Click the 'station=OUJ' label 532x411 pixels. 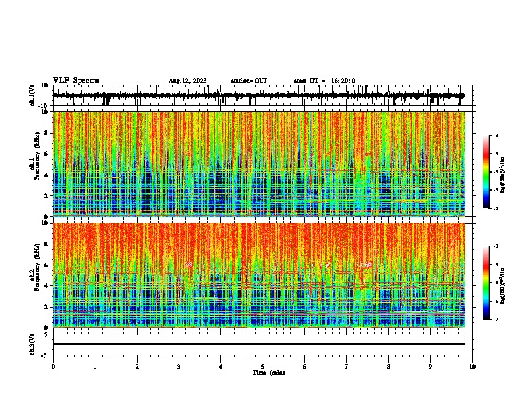(x=249, y=81)
